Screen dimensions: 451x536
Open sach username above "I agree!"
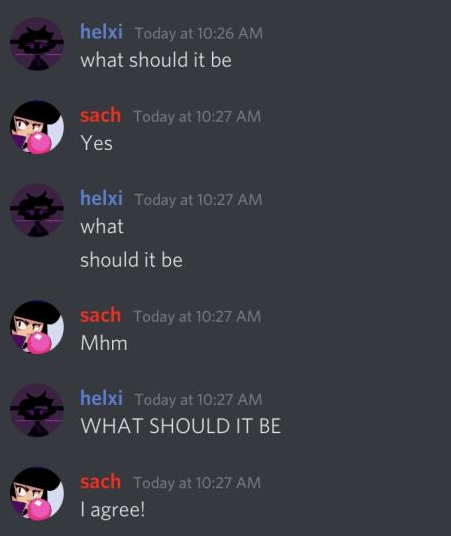point(101,482)
